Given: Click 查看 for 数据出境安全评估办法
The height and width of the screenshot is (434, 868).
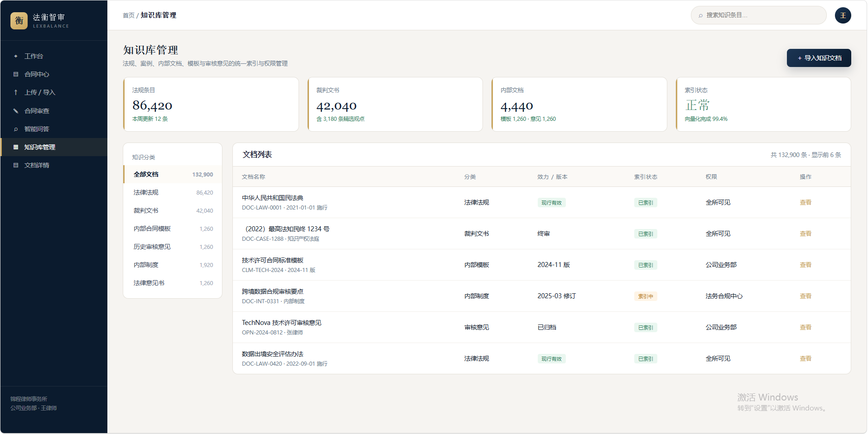Looking at the screenshot, I should 805,358.
